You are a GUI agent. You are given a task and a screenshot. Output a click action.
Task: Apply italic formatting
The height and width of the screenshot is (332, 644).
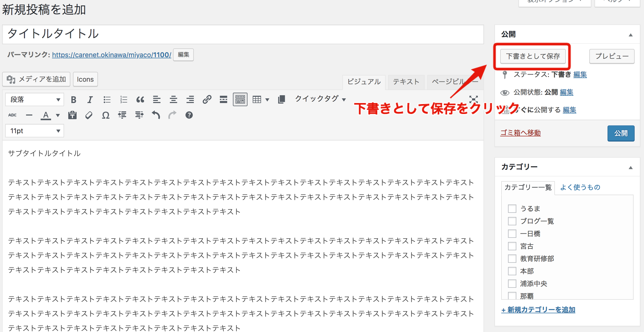coord(90,100)
